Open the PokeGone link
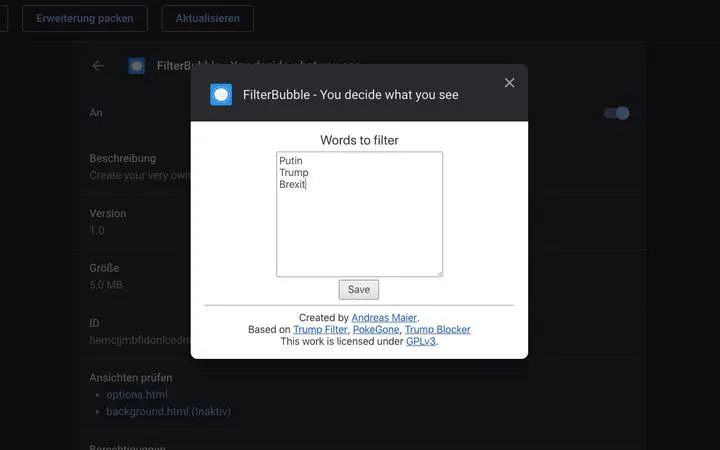 (376, 330)
